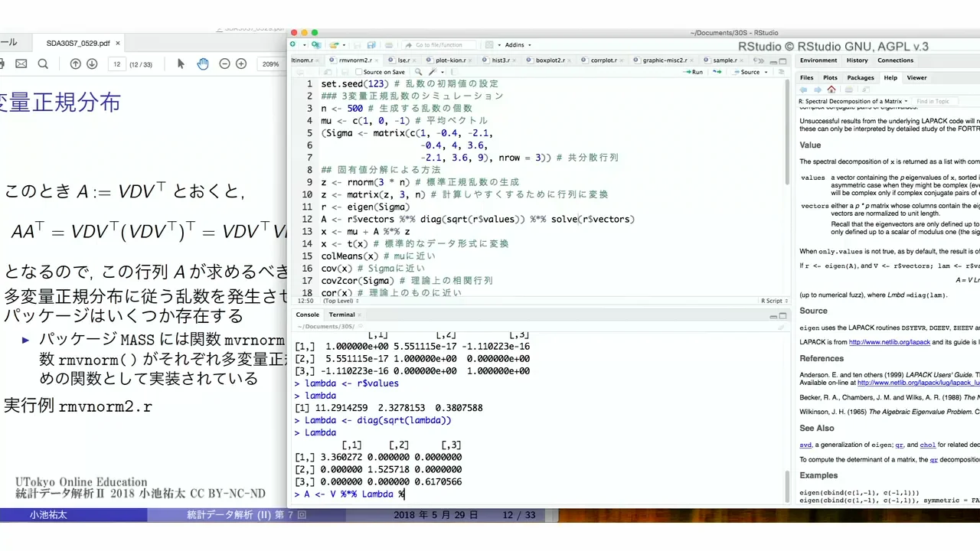Select the SDA30S7_0529.pdf tab
The width and height of the screenshot is (980, 551).
[x=77, y=44]
